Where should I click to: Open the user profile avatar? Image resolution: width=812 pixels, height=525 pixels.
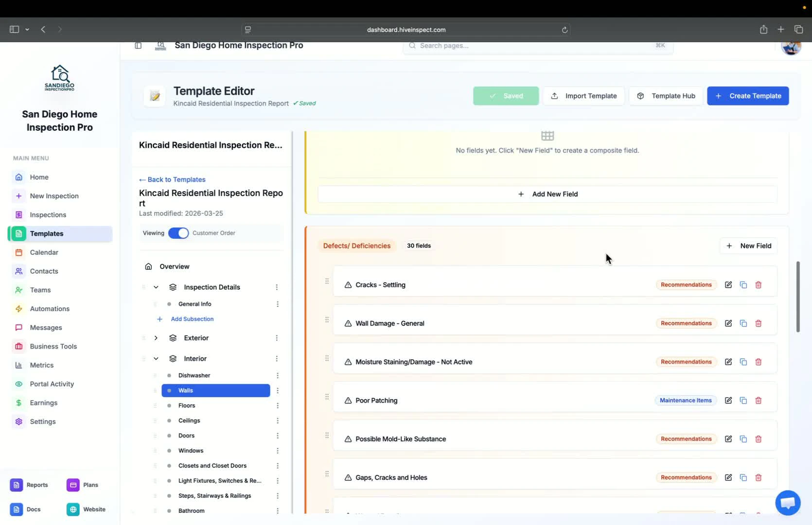(791, 46)
